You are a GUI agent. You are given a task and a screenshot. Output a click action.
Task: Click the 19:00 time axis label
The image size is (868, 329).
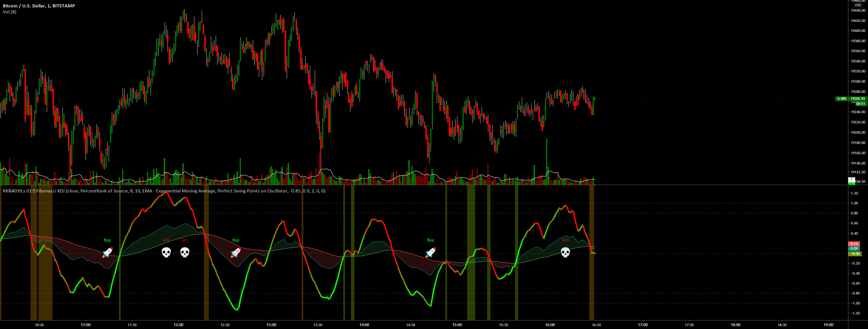pos(829,325)
